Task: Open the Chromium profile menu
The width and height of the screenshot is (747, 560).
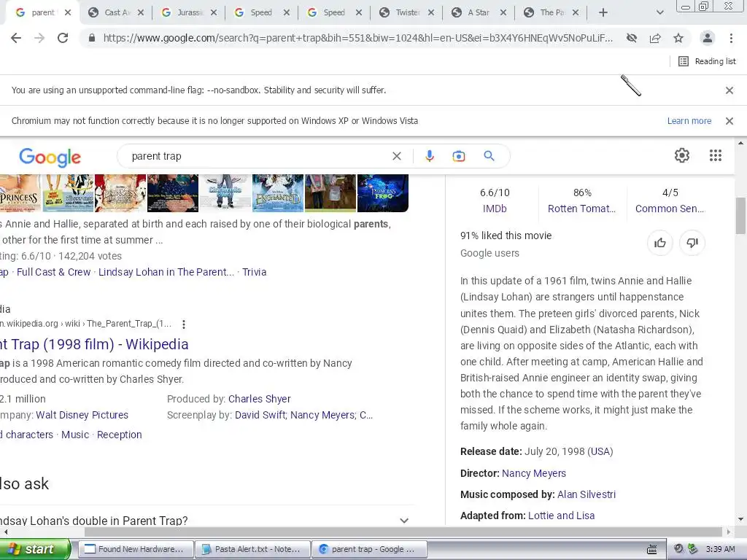Action: 708,38
